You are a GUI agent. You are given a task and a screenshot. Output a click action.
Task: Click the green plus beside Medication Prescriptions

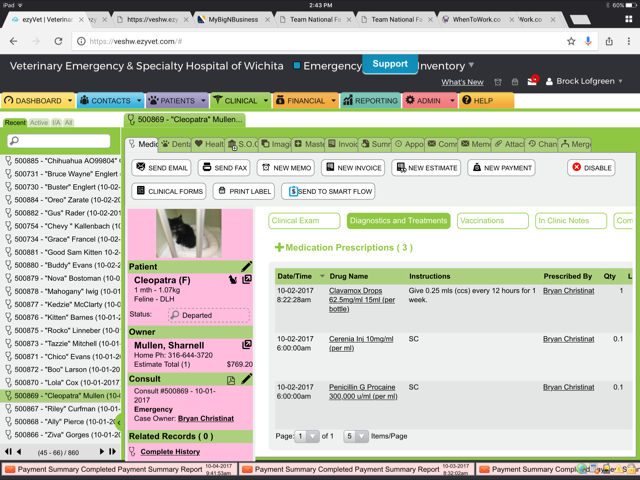click(280, 248)
